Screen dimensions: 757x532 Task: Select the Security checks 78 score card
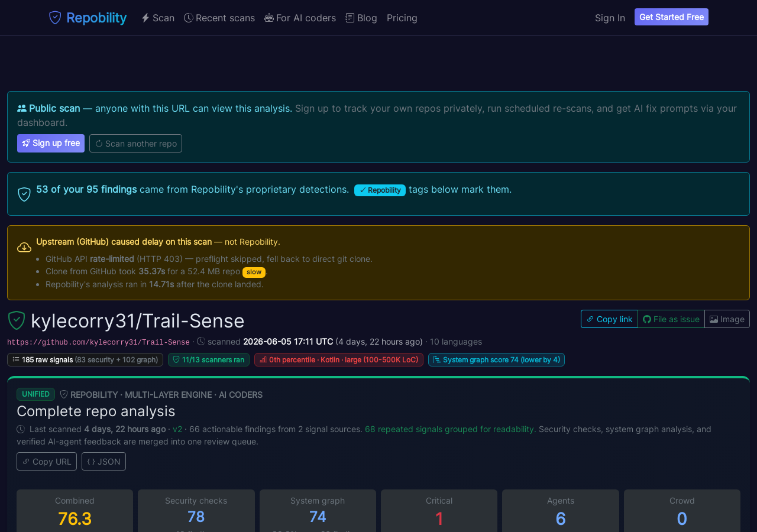point(196,511)
